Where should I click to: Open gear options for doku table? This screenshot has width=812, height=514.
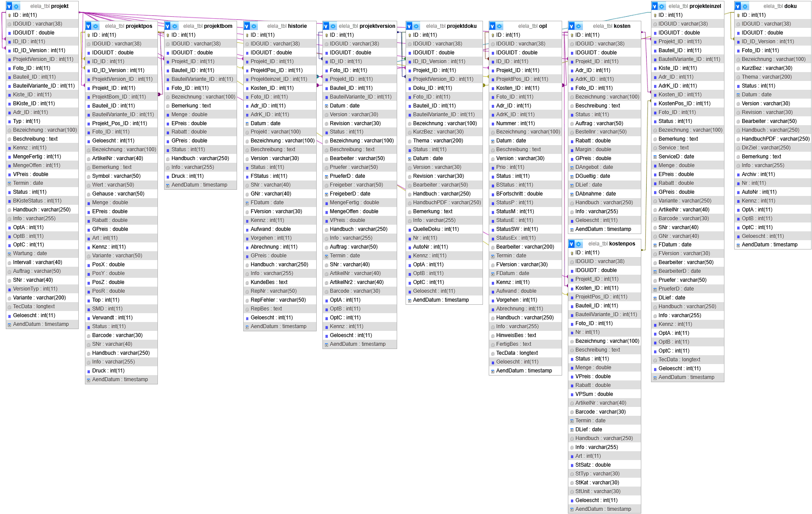(x=745, y=6)
